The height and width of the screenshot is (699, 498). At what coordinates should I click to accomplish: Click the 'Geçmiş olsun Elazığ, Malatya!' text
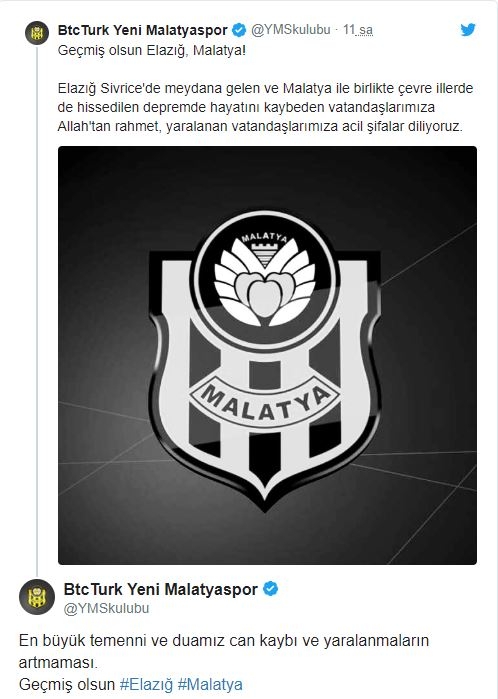[x=152, y=50]
